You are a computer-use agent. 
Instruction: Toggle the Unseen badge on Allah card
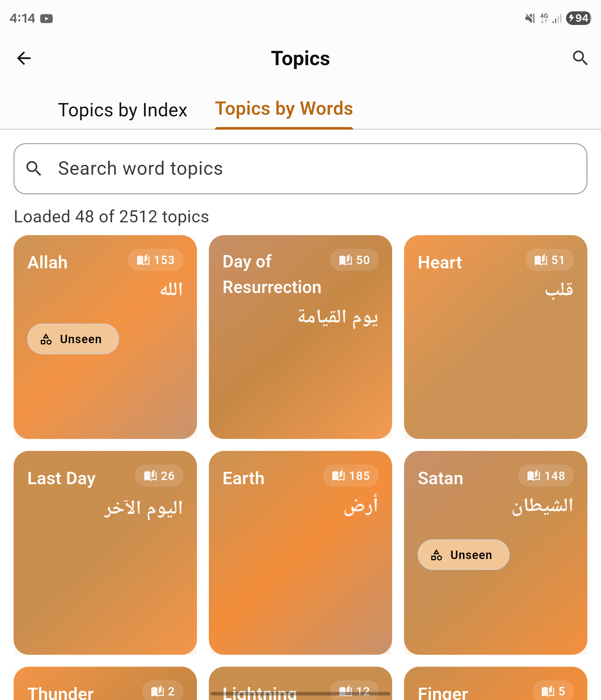(73, 339)
